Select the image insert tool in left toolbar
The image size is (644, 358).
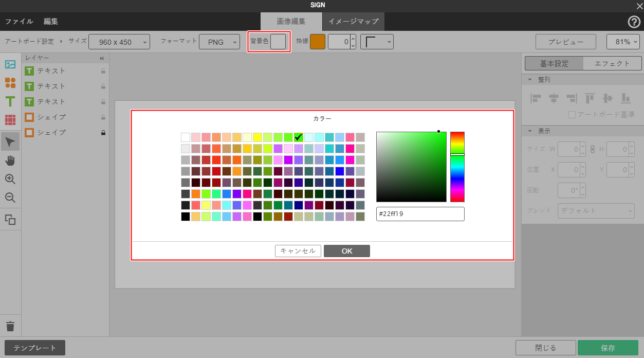pyautogui.click(x=10, y=65)
